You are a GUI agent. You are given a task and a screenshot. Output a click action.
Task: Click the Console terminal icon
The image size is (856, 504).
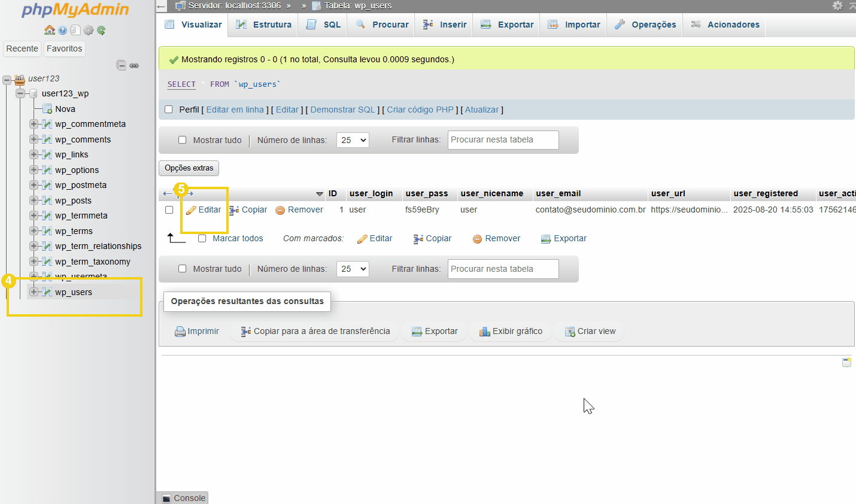pyautogui.click(x=166, y=499)
